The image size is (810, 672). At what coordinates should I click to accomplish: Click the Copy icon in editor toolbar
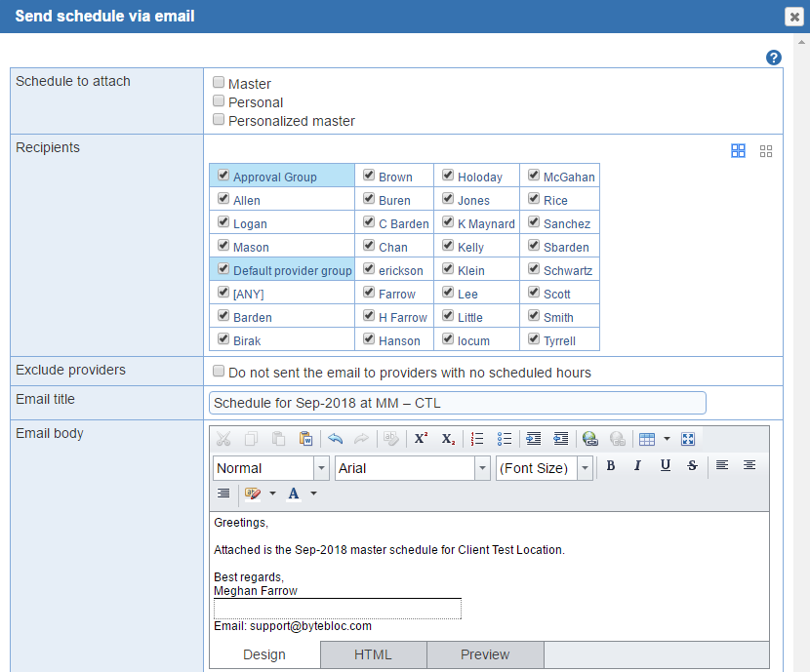pos(251,439)
